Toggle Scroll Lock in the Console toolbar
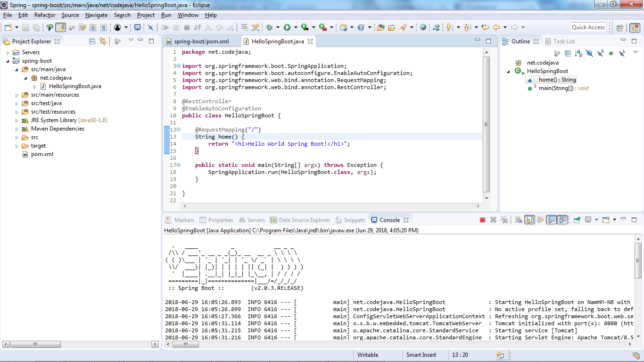Screen dimensions: 644x362 tap(529, 220)
